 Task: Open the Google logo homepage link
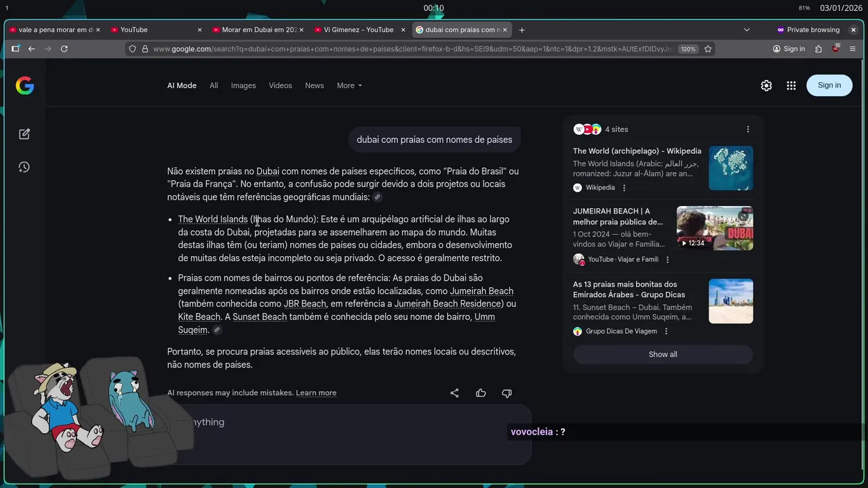point(25,85)
